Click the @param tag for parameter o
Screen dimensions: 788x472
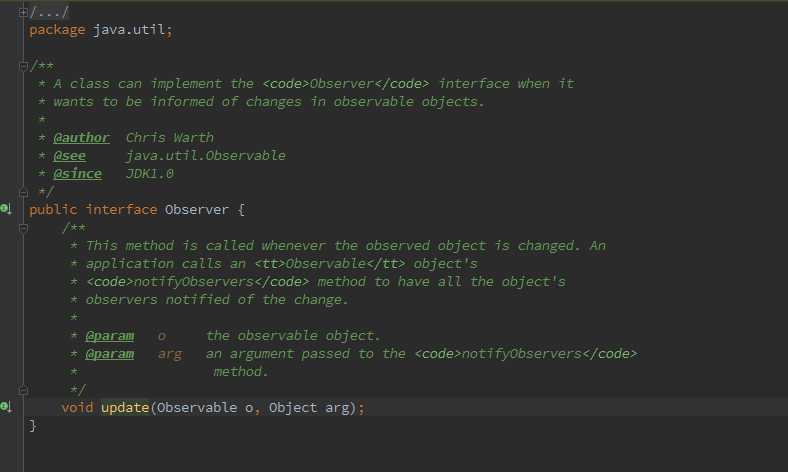click(109, 336)
